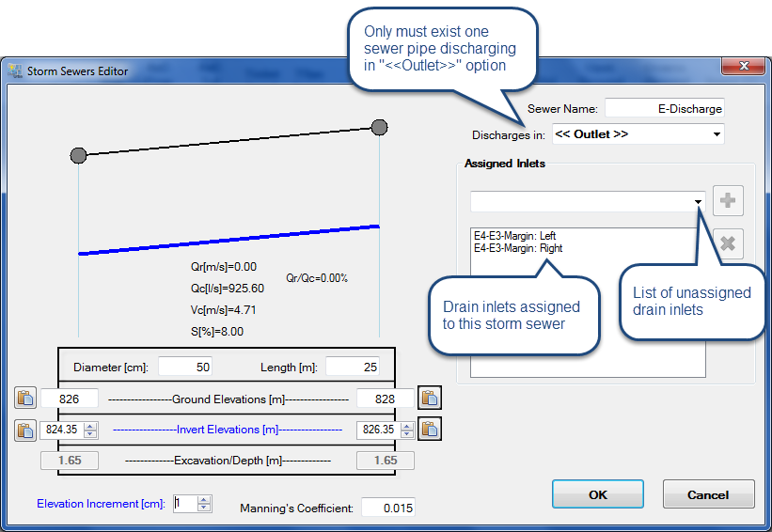Screen dimensions: 772x532
Task: Focus the Manning's Coefficient field
Action: tap(387, 508)
